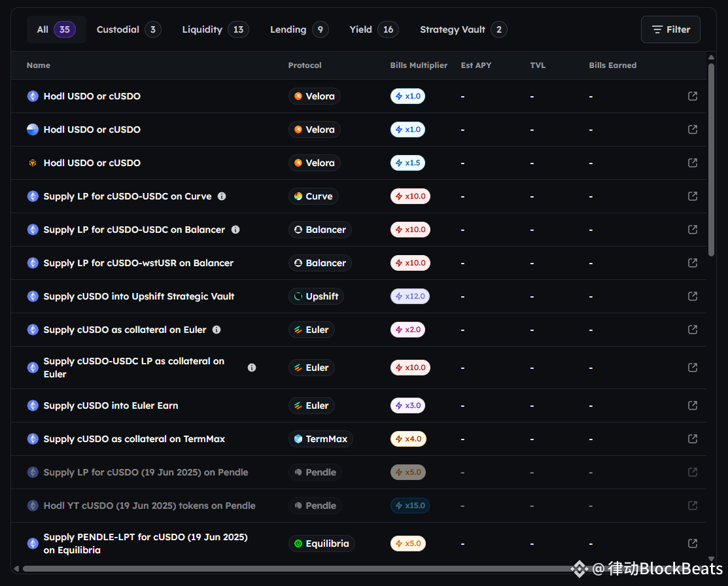
Task: Select row 'Supply cUSDO into Euler Earn'
Action: coord(358,405)
